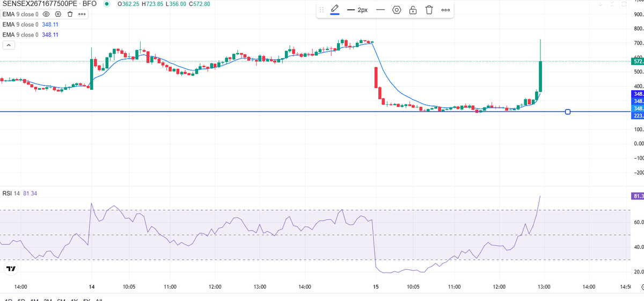Open more menu for first EMA 9 indicator
644x301 pixels.
(82, 14)
